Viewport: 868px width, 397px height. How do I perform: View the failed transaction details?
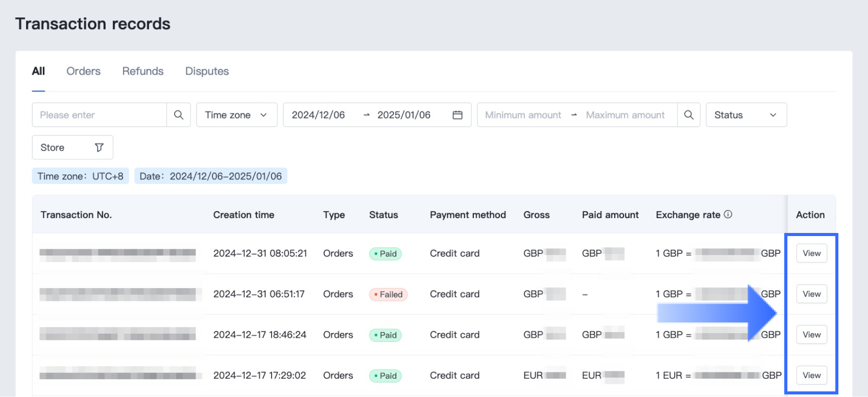click(811, 294)
